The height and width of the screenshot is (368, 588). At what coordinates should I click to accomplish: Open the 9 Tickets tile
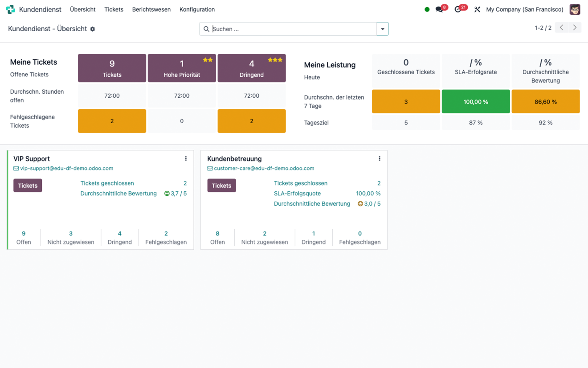[112, 68]
